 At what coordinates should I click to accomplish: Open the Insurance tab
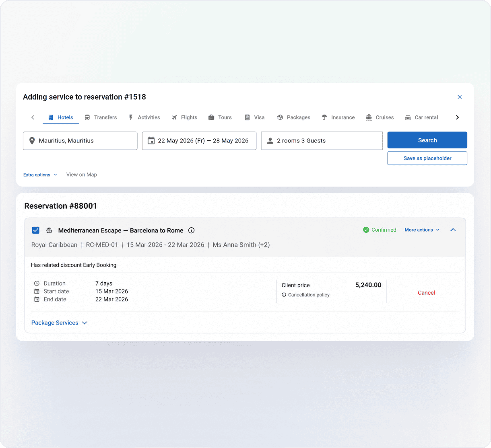click(338, 117)
